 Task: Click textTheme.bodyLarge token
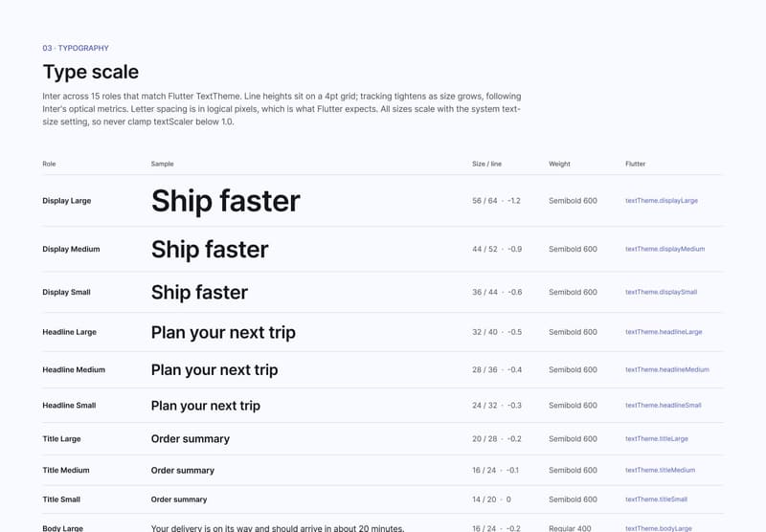coord(659,528)
